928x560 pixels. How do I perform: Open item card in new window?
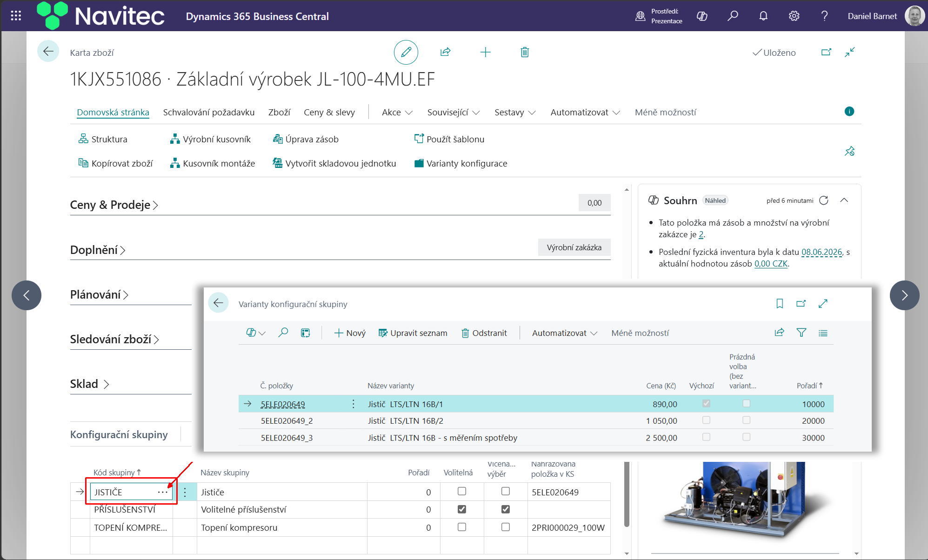826,52
